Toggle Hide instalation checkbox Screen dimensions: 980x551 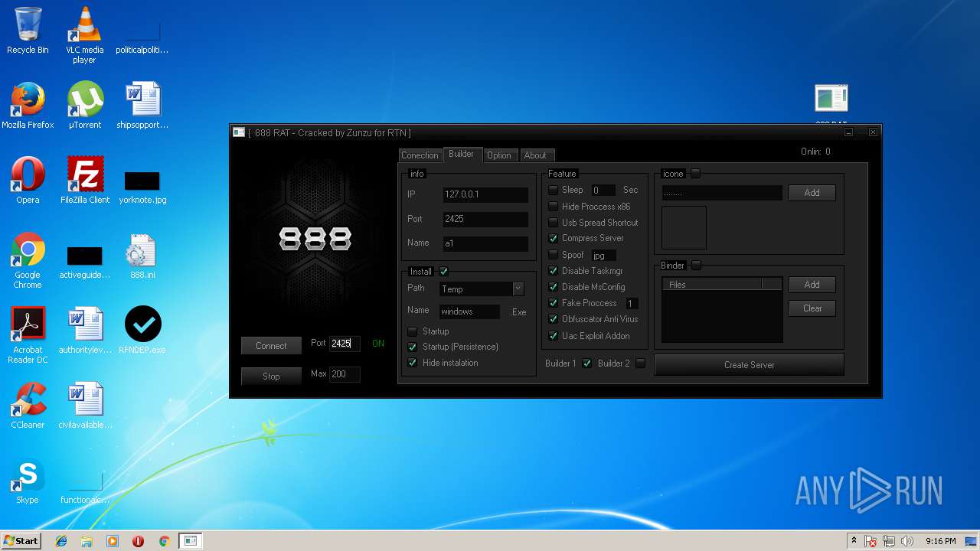pyautogui.click(x=413, y=363)
